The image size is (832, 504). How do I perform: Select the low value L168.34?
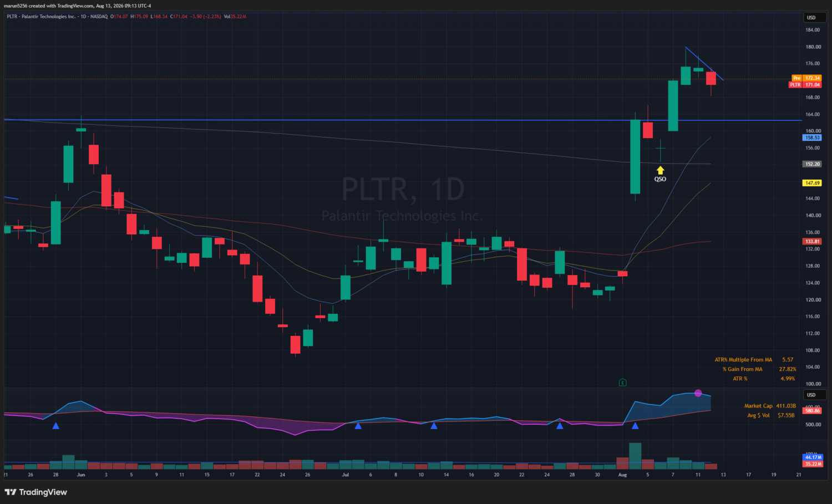tap(159, 17)
